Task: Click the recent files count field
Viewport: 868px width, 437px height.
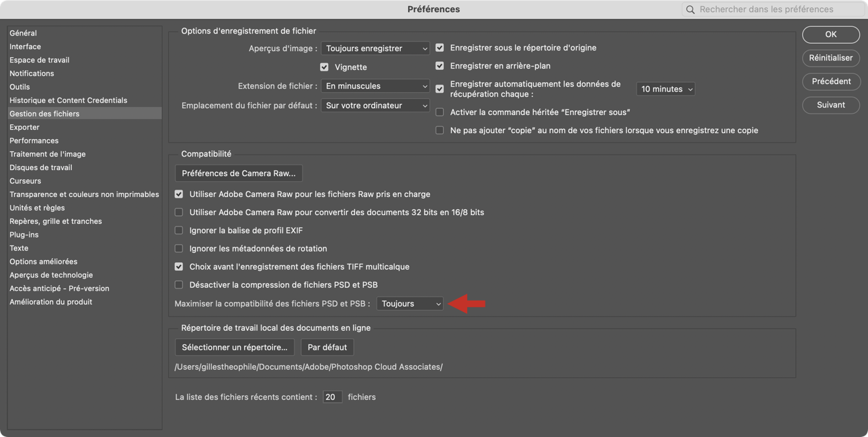Action: click(x=332, y=397)
